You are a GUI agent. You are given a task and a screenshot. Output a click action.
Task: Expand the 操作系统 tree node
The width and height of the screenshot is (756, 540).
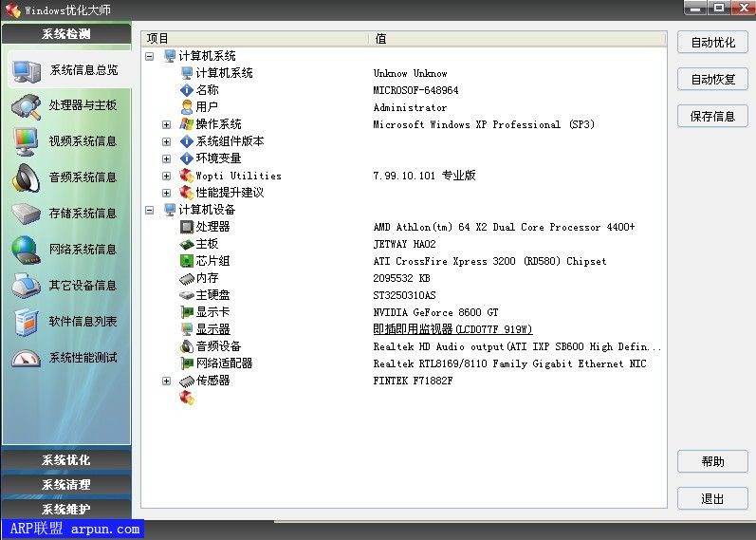(167, 124)
